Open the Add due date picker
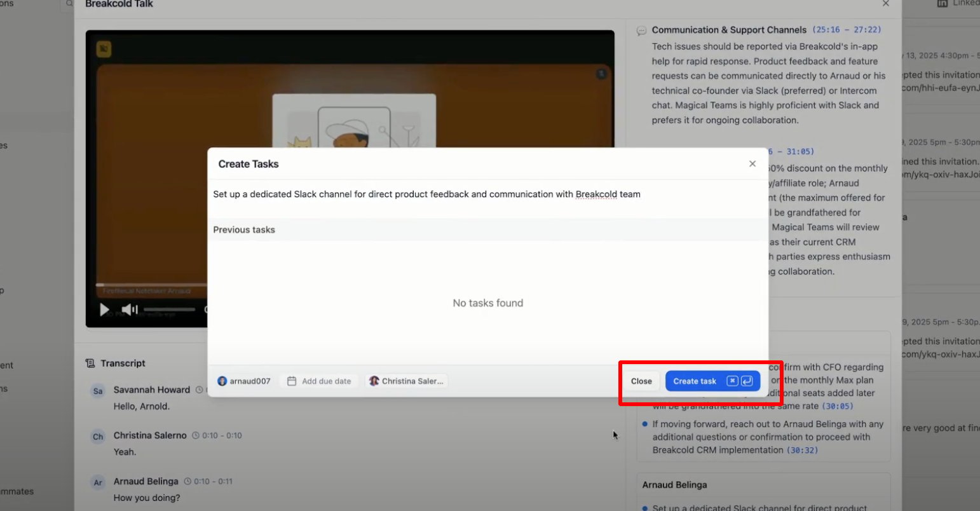The image size is (980, 511). [x=320, y=381]
